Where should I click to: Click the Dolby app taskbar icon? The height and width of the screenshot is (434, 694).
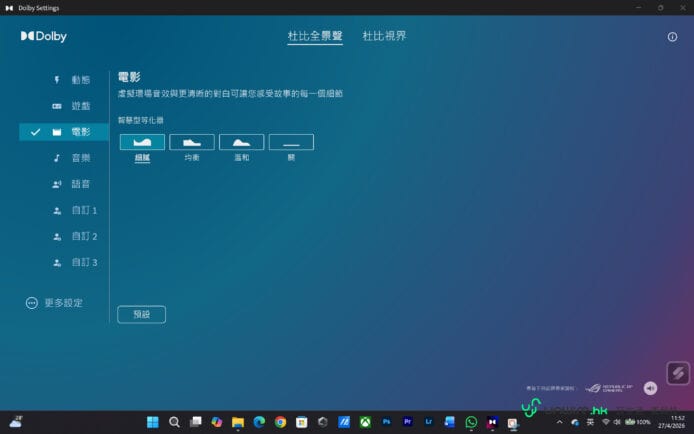(x=492, y=422)
